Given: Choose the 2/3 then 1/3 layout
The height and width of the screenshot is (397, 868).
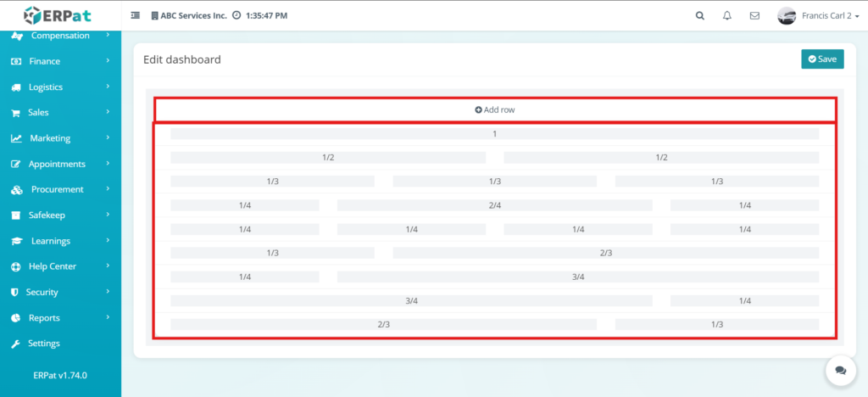Looking at the screenshot, I should pos(494,324).
